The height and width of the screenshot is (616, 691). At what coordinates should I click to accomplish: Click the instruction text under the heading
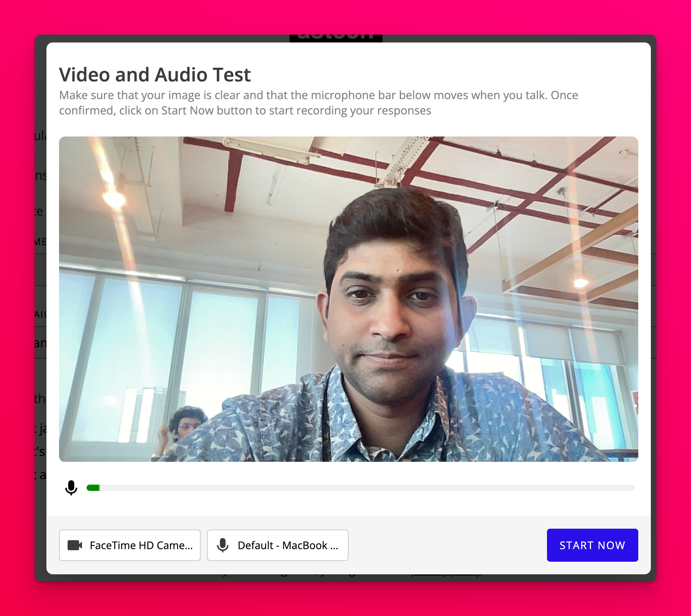pos(318,103)
